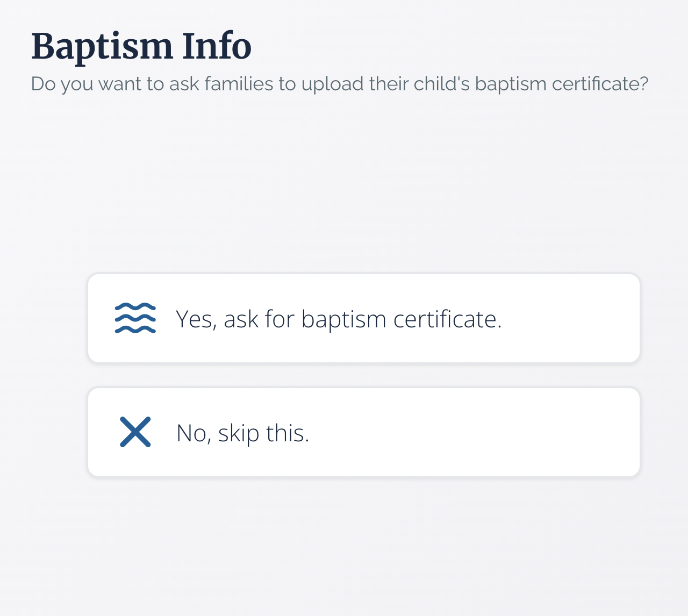Click the water waves baptism icon

coord(135,318)
